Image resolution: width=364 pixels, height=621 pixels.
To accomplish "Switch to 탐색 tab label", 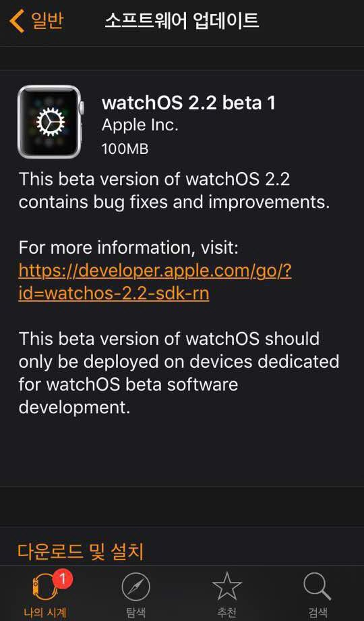I will (x=135, y=612).
